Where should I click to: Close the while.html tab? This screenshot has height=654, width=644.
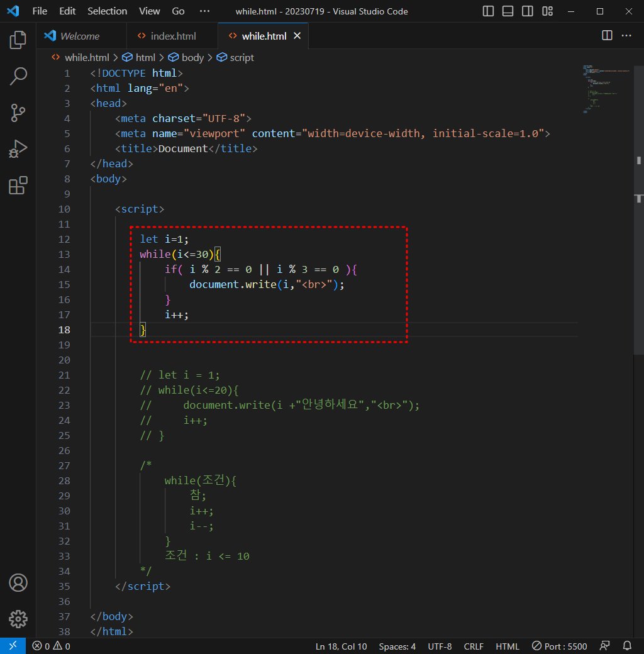tap(297, 36)
